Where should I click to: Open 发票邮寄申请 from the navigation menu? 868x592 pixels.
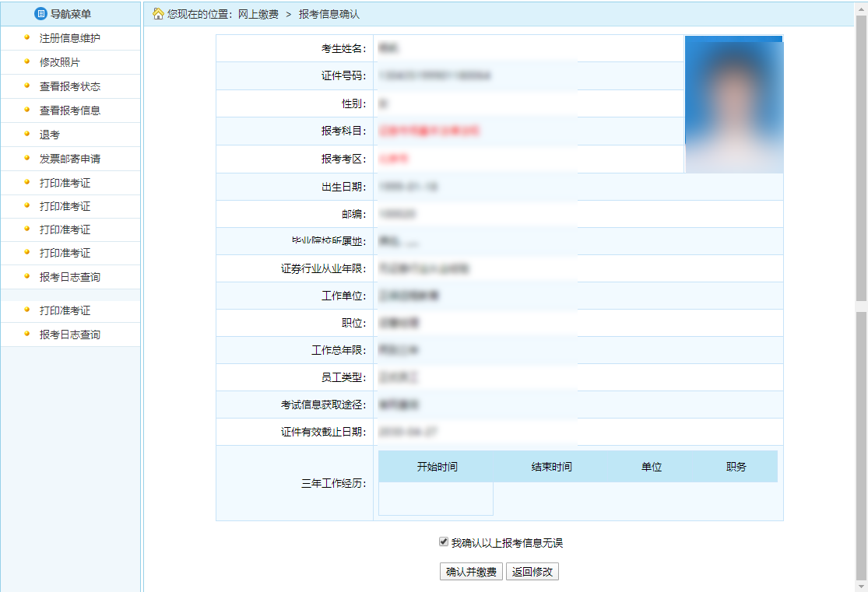coord(69,158)
